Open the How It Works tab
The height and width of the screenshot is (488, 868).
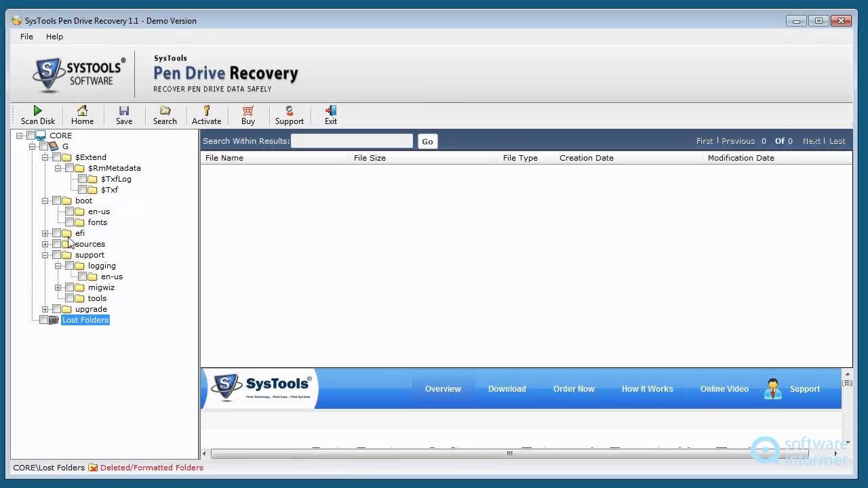point(648,389)
